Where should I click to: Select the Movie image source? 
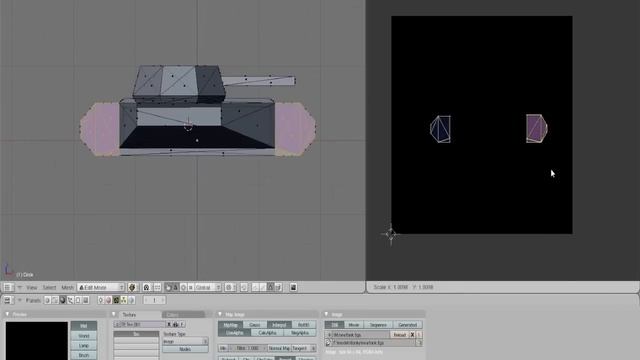pos(353,325)
